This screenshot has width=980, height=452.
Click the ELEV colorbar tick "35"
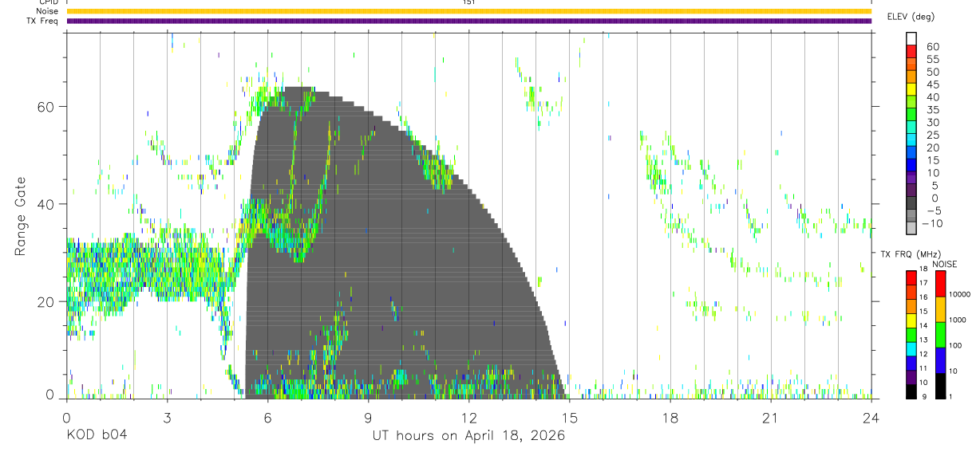(933, 110)
